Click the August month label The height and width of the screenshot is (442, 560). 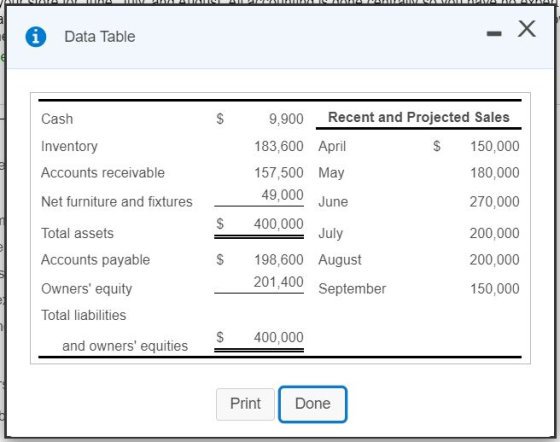(x=340, y=260)
